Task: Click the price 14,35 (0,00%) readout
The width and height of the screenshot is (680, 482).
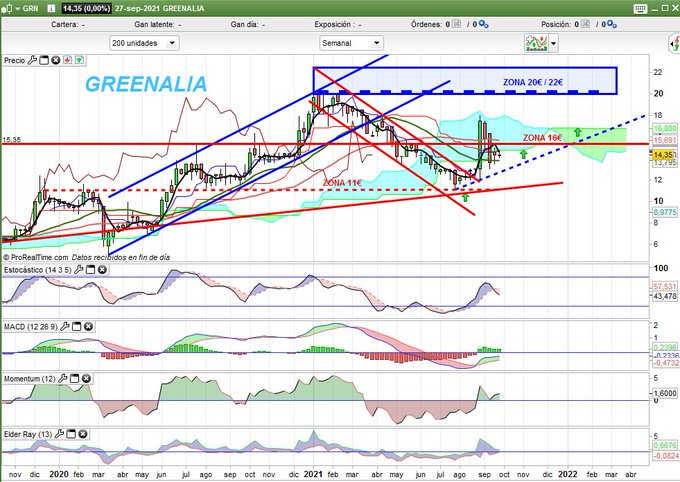Action: [85, 8]
